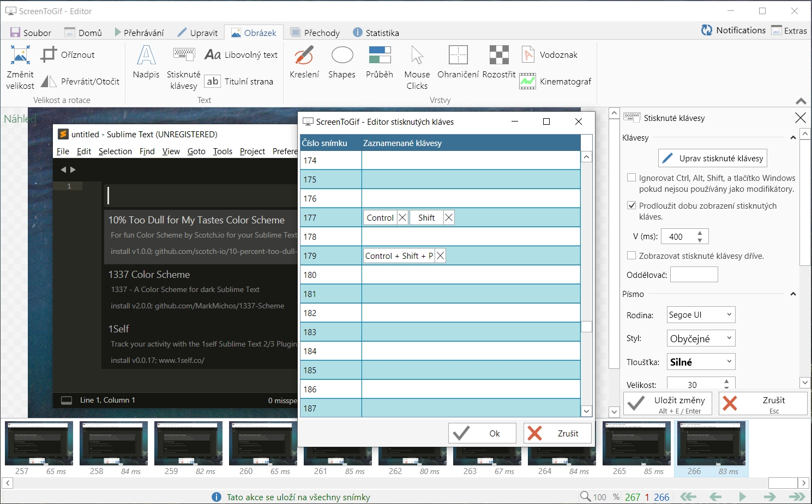The image size is (812, 504).
Task: Click Uložit změny to apply changes
Action: click(667, 404)
